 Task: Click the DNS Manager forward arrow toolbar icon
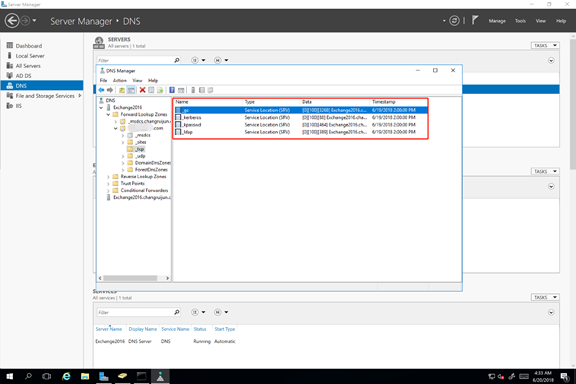tap(110, 90)
